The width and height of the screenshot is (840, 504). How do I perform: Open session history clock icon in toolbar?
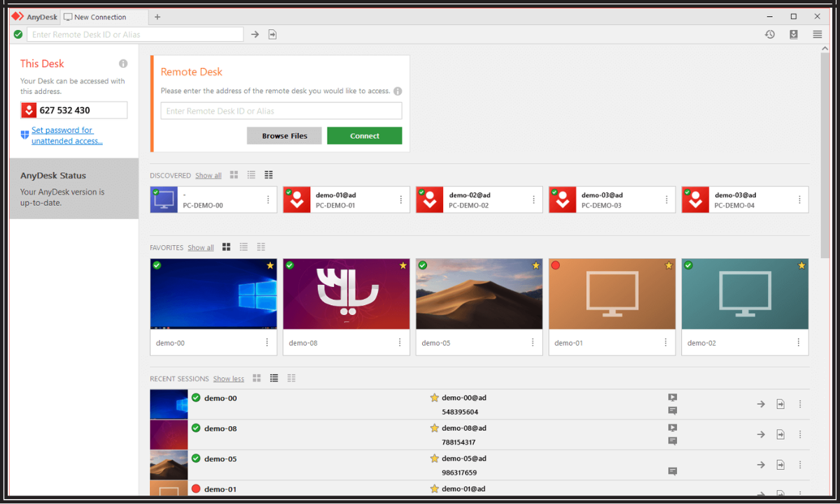(770, 34)
